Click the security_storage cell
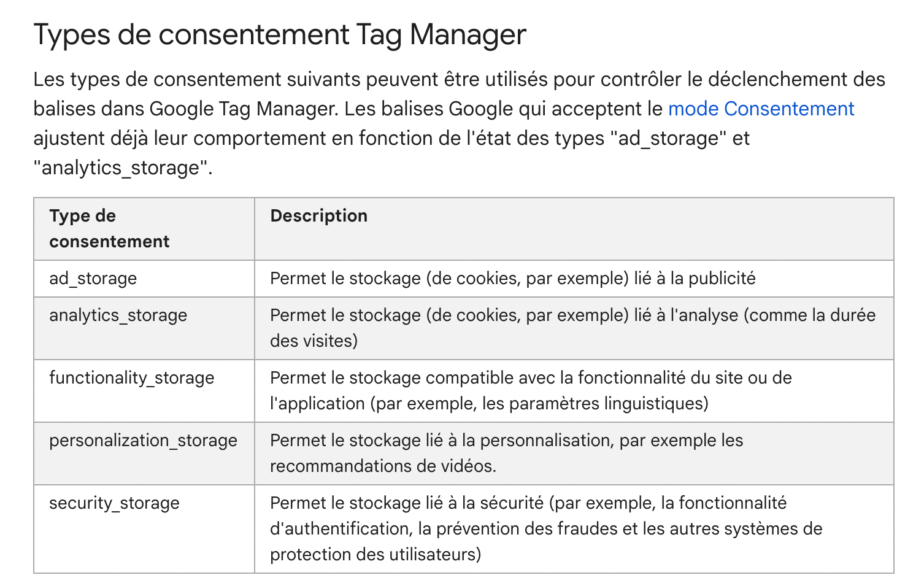Viewport: 924px width, 583px height. point(144,528)
